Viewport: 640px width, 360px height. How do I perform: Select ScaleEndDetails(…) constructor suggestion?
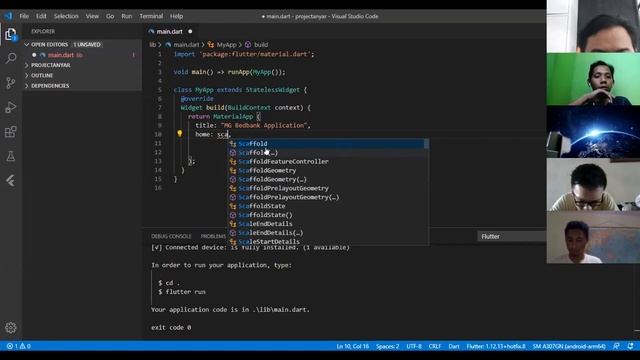(326, 233)
